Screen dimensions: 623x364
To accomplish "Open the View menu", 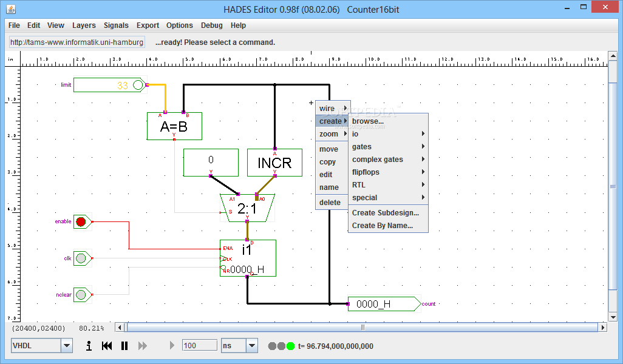I will (56, 25).
